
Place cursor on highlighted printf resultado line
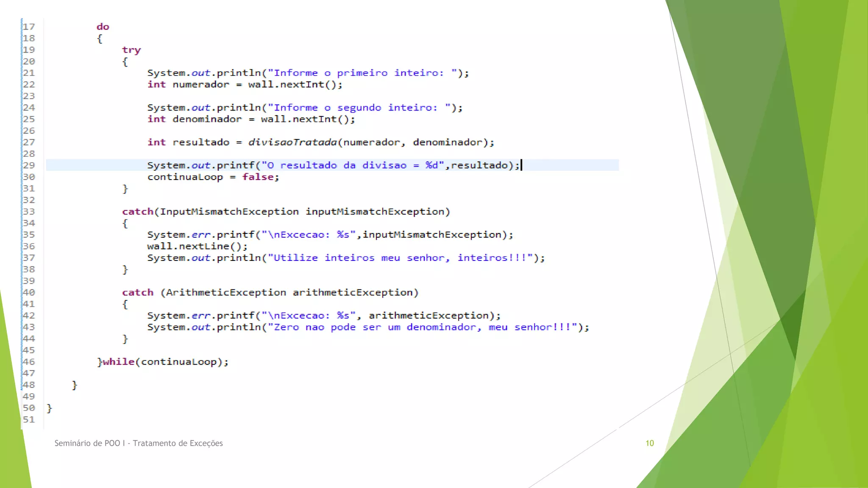pos(333,165)
